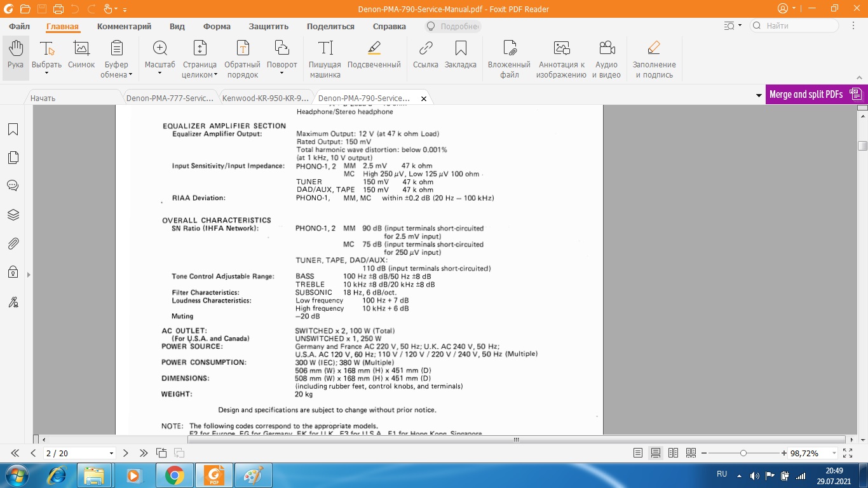Switch to the Защитить ribbon tab
The height and width of the screenshot is (488, 868).
coord(269,27)
